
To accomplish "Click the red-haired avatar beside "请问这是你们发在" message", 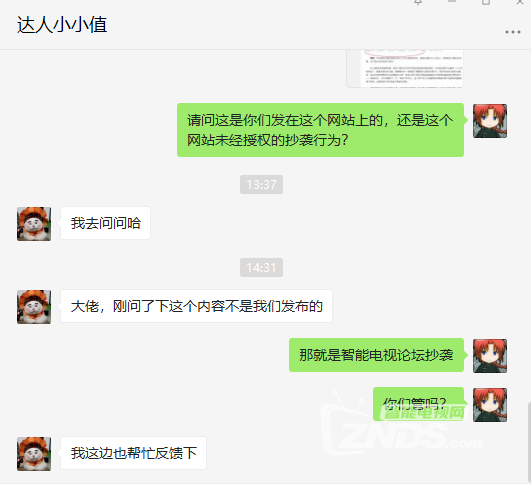I will pos(490,121).
